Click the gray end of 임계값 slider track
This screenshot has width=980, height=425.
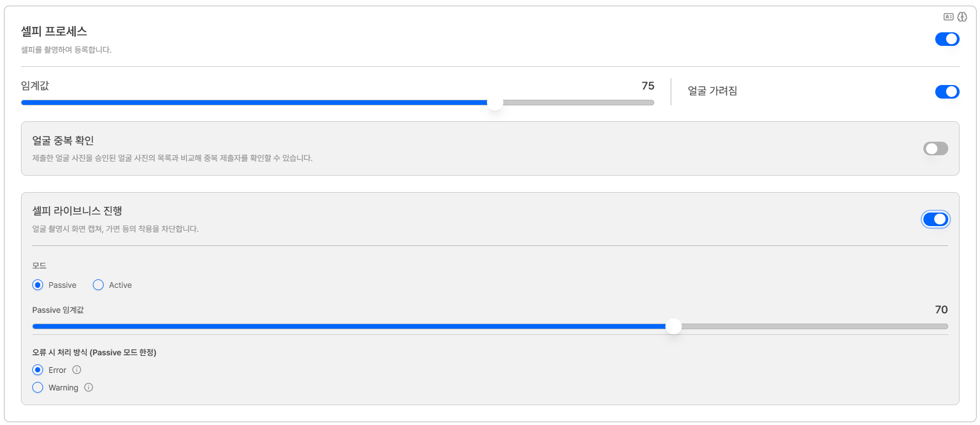pyautogui.click(x=578, y=103)
